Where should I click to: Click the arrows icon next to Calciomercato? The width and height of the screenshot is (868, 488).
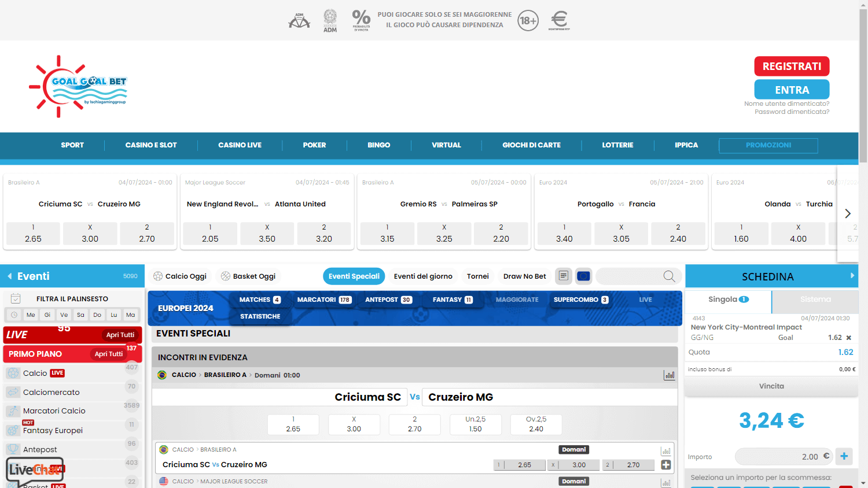pos(13,392)
